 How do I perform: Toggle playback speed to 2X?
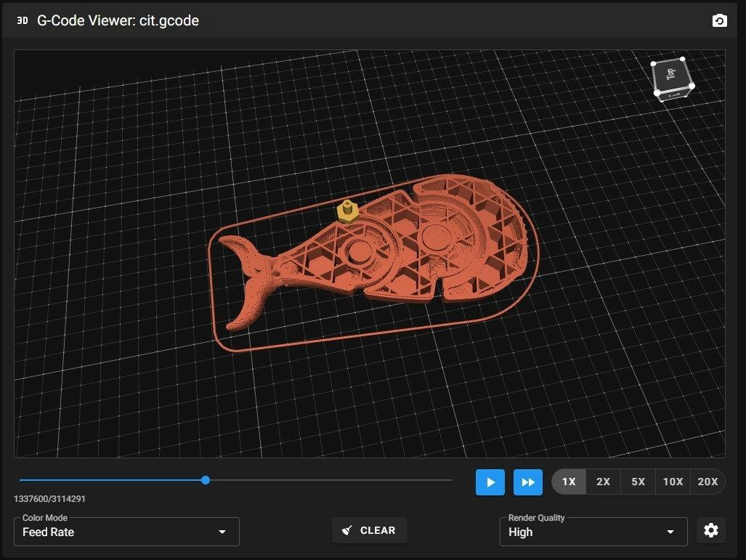point(603,482)
